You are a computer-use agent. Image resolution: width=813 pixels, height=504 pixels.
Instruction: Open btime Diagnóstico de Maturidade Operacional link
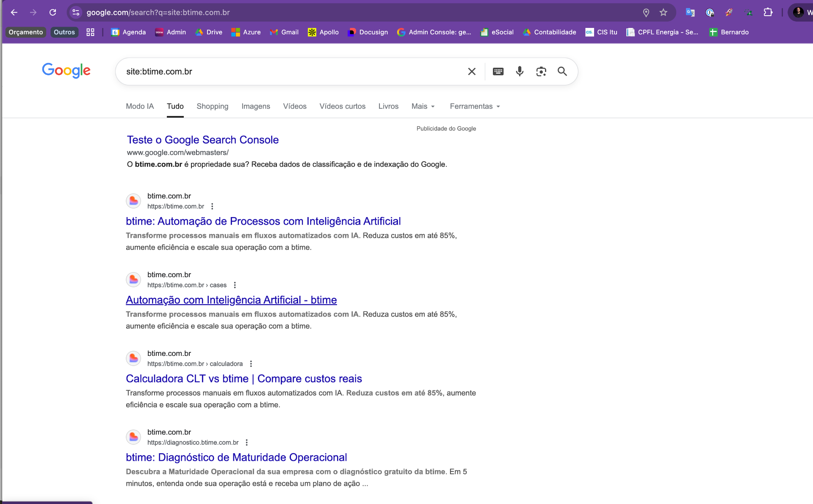pyautogui.click(x=236, y=457)
